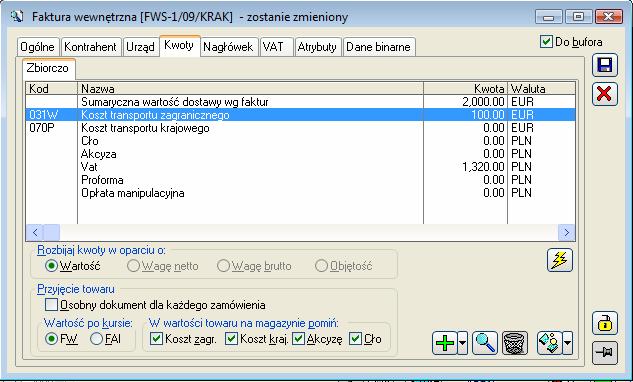Click the left scroll arrow of table
The image size is (633, 382).
pos(35,232)
